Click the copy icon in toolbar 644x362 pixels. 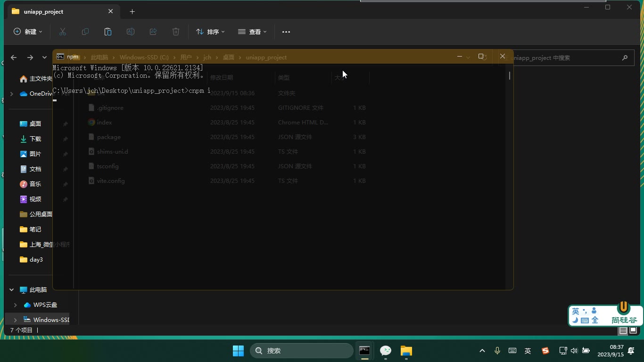click(x=85, y=32)
